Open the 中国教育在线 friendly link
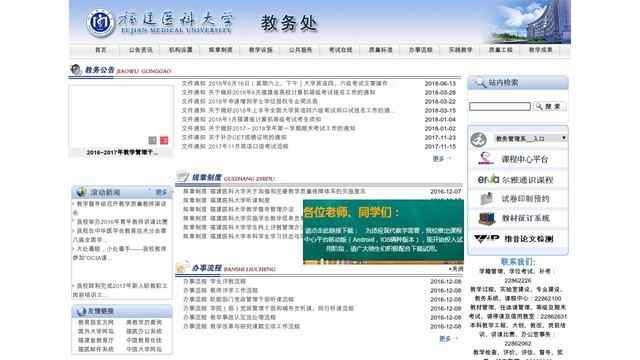640x360 pixels. click(x=144, y=340)
